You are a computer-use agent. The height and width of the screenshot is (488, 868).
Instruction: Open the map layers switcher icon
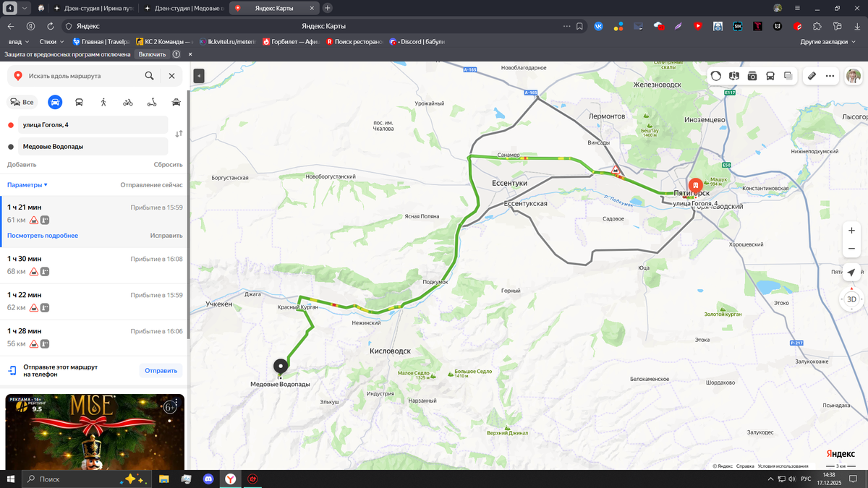tap(788, 75)
